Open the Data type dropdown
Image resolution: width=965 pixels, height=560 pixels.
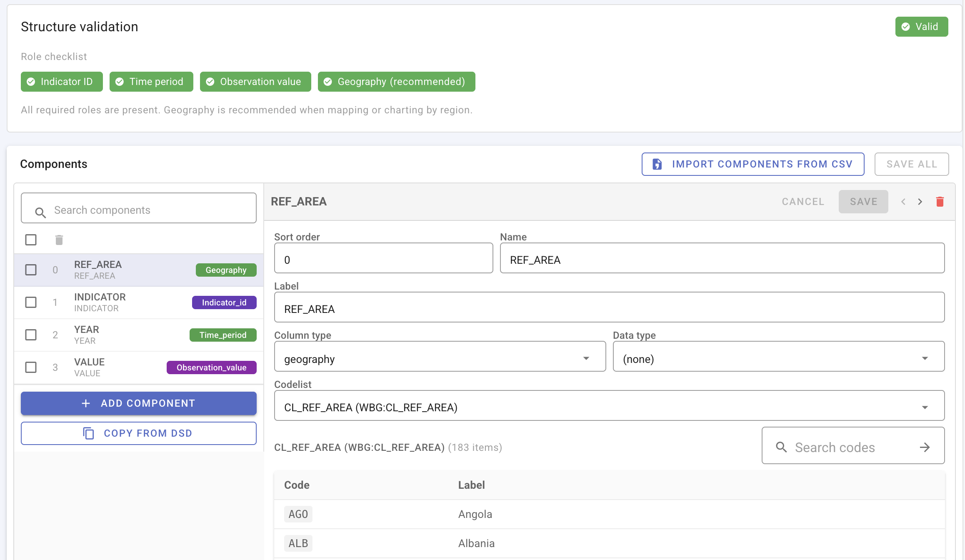point(779,357)
